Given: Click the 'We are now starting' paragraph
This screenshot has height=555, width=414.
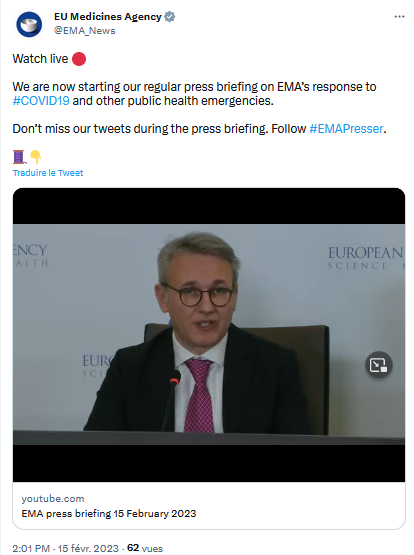Looking at the screenshot, I should tap(194, 94).
